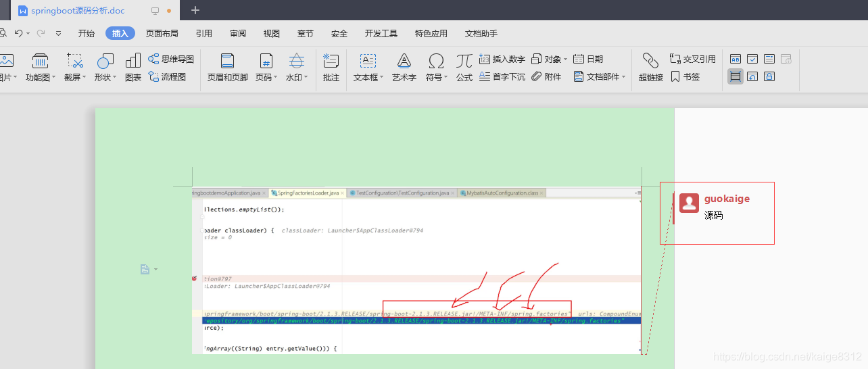Click the 符号 omega symbol icon
Screen dimensions: 868x369
pos(436,61)
